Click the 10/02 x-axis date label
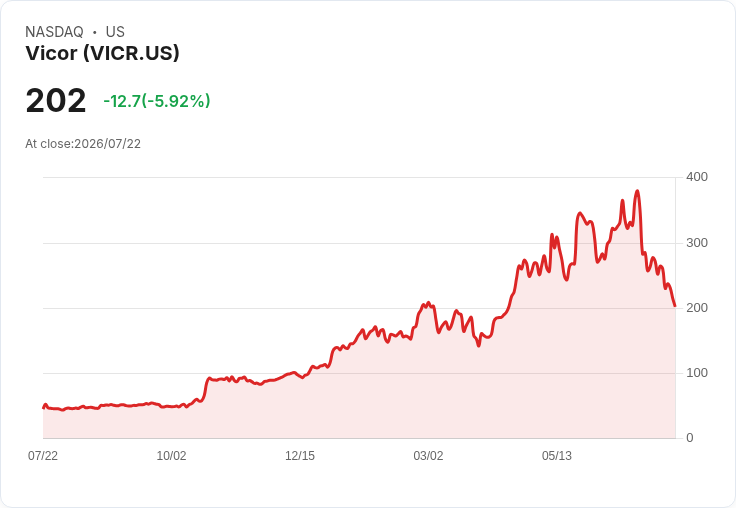 pyautogui.click(x=171, y=455)
